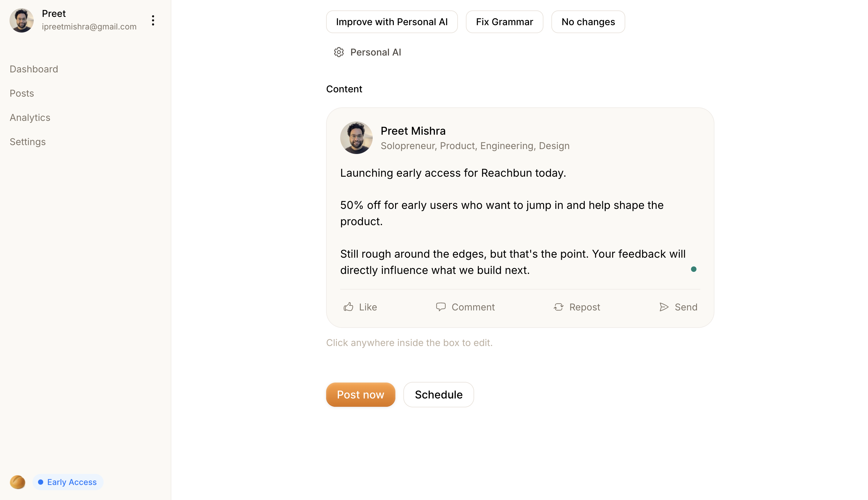Click the Schedule button

439,394
